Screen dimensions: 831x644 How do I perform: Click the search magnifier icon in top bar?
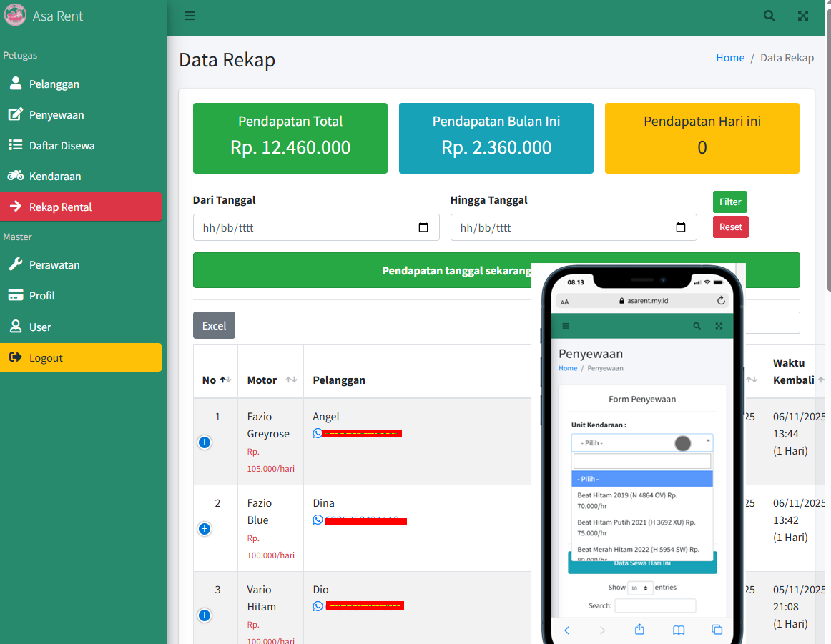769,15
